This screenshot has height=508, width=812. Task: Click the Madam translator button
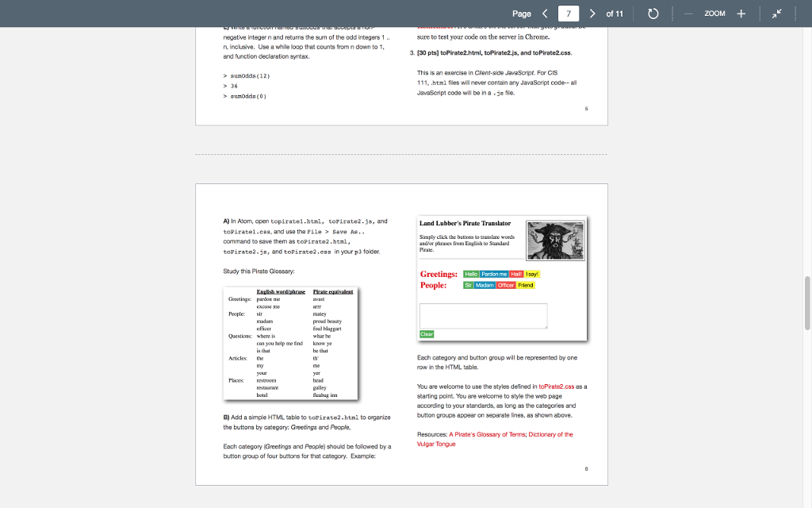(x=485, y=285)
